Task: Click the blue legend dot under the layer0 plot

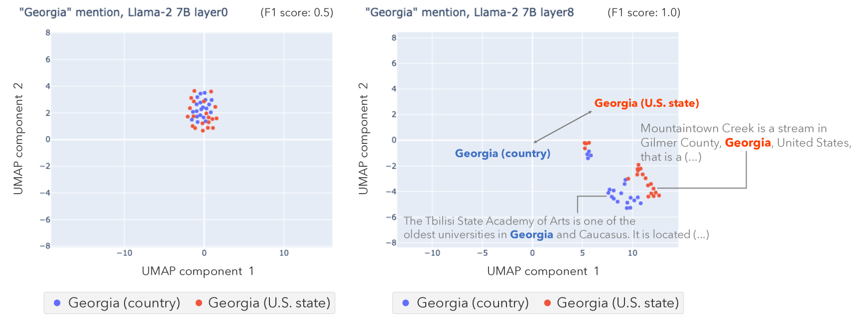Action: click(x=57, y=303)
